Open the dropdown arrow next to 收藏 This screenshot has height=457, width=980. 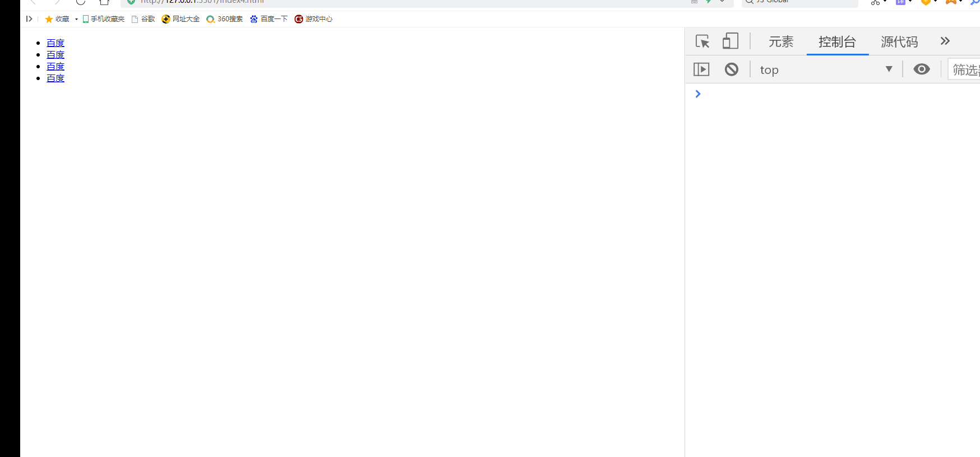pos(76,19)
